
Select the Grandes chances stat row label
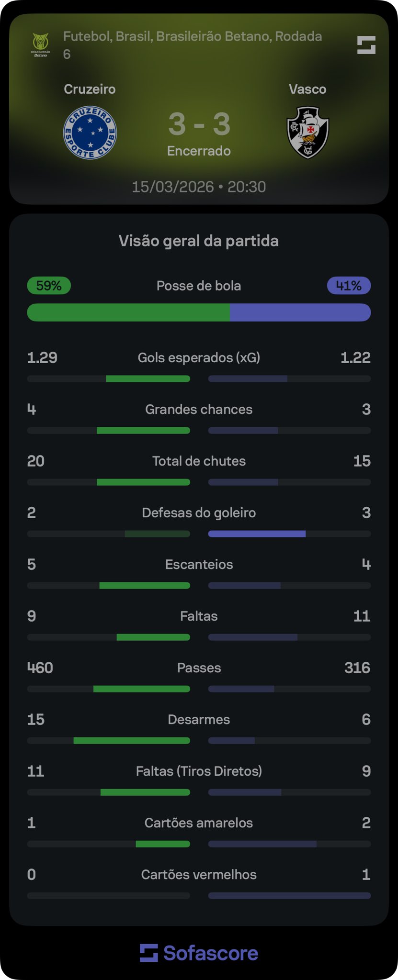coord(199,409)
